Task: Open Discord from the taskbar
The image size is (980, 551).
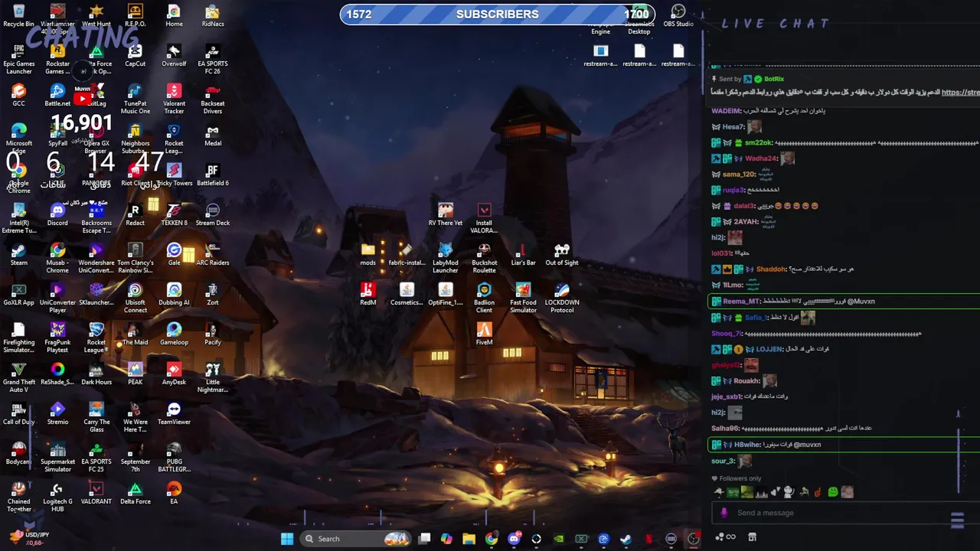Action: coord(514,539)
